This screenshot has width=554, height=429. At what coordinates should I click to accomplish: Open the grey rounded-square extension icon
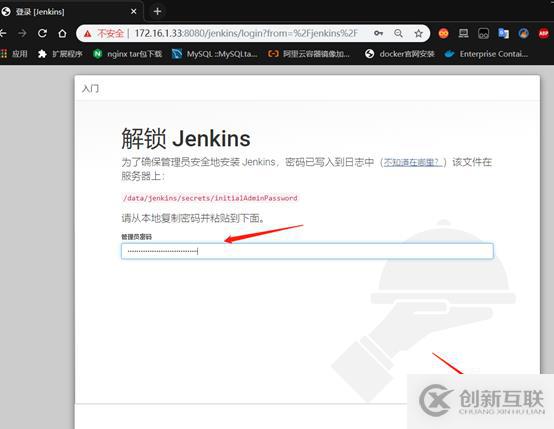tap(483, 33)
